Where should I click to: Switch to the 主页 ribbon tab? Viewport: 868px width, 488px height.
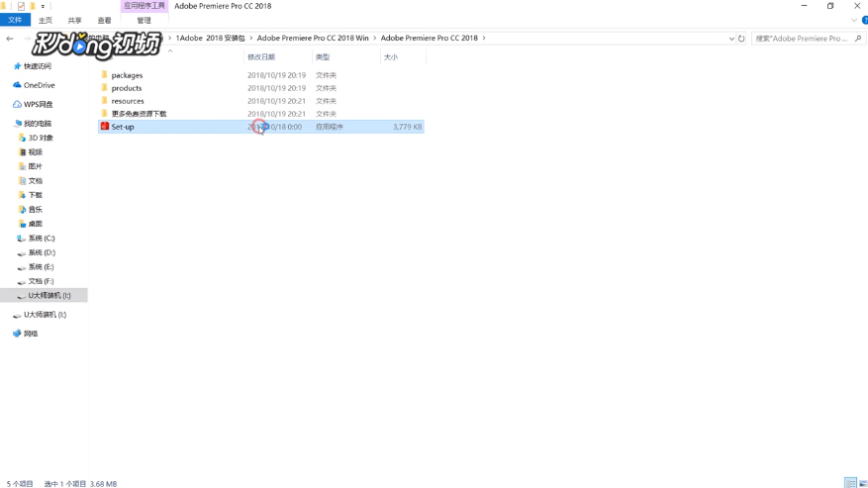coord(46,21)
